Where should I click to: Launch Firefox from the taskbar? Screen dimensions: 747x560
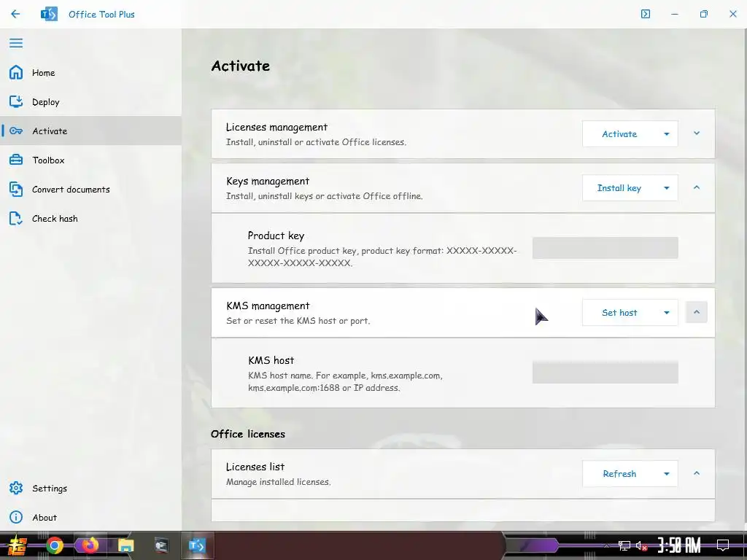pos(90,545)
